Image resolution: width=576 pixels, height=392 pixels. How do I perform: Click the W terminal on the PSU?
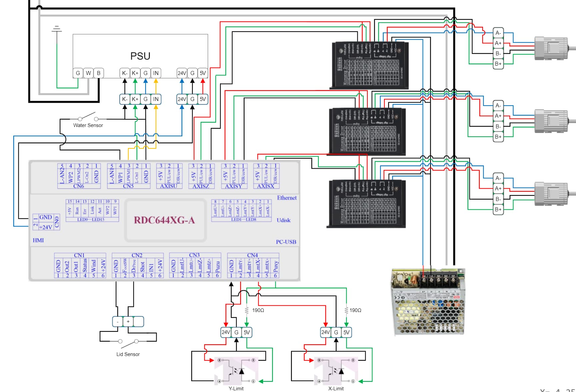point(88,73)
